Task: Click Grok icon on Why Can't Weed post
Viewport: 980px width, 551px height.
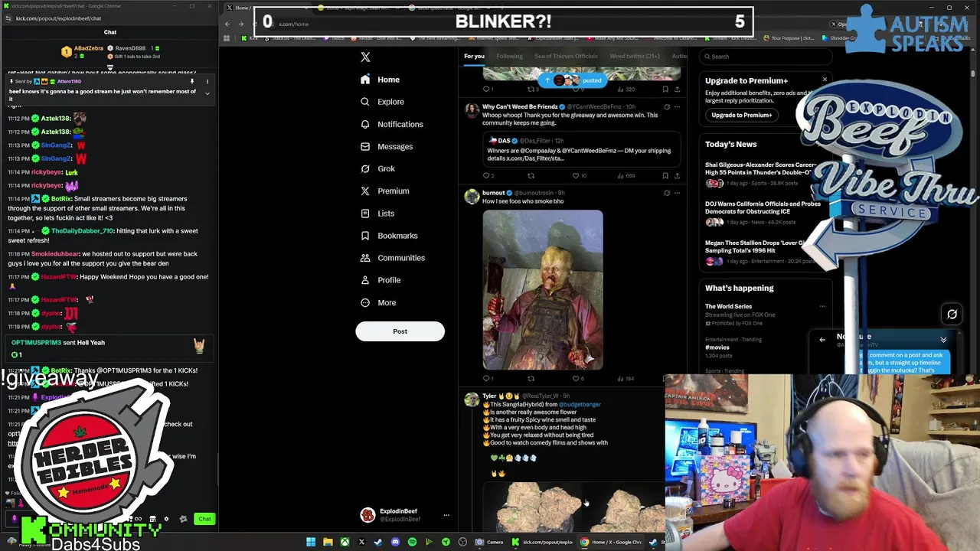Action: click(666, 106)
